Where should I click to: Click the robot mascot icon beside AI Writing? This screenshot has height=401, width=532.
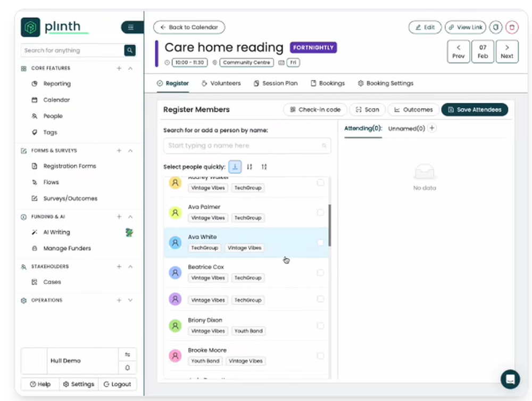(x=129, y=233)
